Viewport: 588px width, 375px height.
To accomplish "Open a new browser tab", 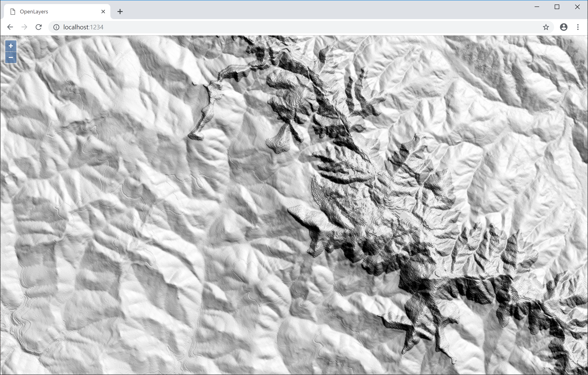I will [120, 11].
